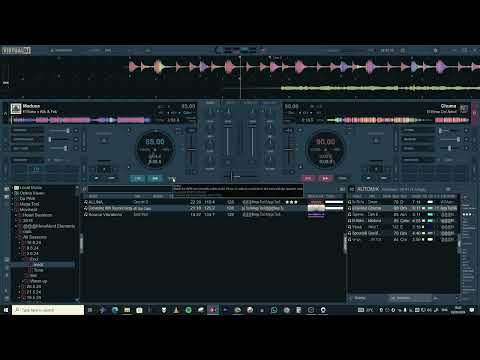This screenshot has width=480, height=360.
Task: Select the 16.8.24 folder in tree
Action: 34,243
